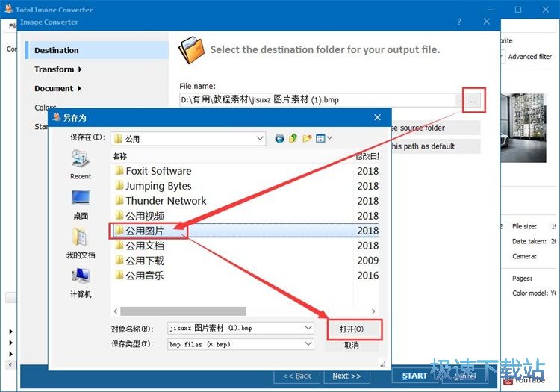
Task: Open the Transform section
Action: 57,69
